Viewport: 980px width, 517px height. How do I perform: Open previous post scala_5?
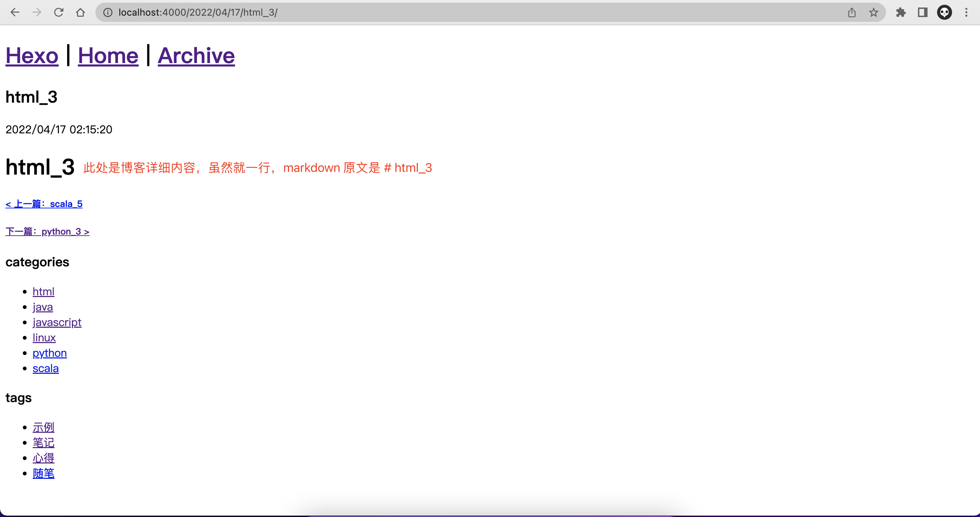pos(44,204)
